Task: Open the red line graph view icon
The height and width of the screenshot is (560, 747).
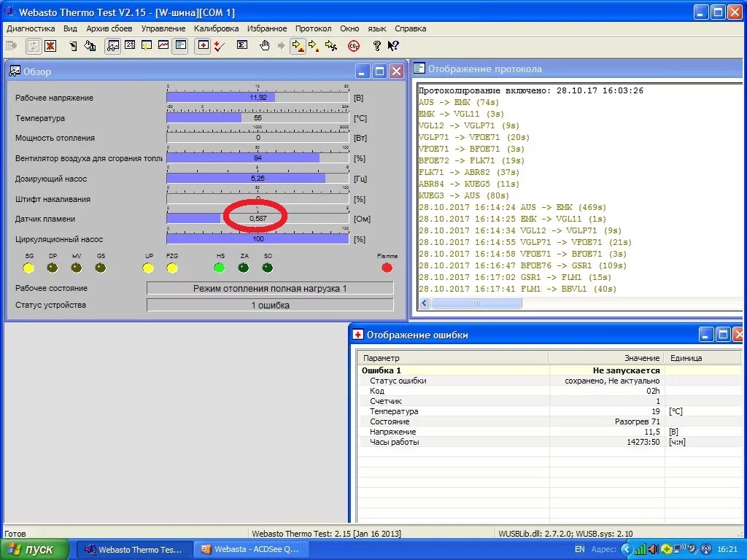Action: 163,45
